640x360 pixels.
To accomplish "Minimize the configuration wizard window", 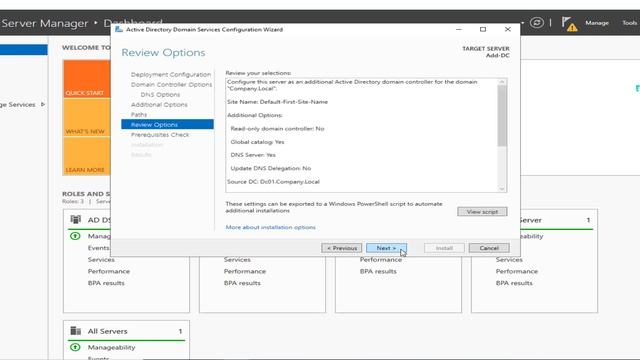I will pyautogui.click(x=458, y=29).
